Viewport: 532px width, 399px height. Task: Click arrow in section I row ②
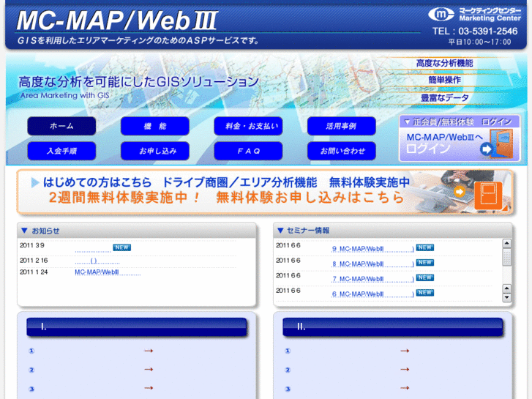149,369
